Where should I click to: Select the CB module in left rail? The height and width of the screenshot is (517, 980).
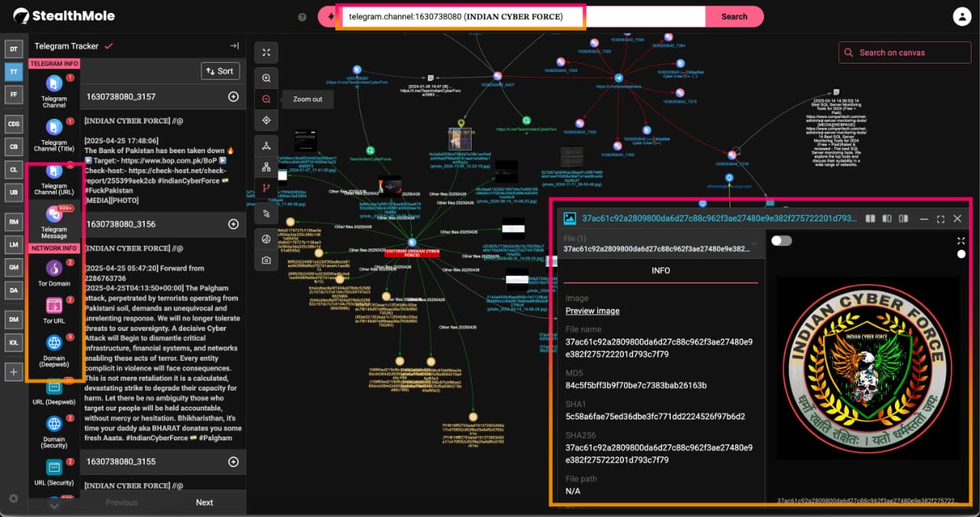coord(14,146)
